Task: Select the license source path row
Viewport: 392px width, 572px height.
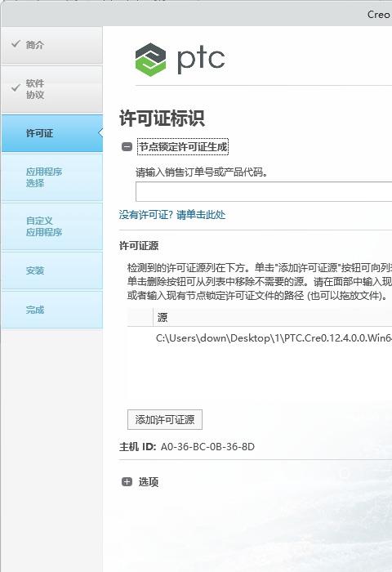Action: [260, 337]
